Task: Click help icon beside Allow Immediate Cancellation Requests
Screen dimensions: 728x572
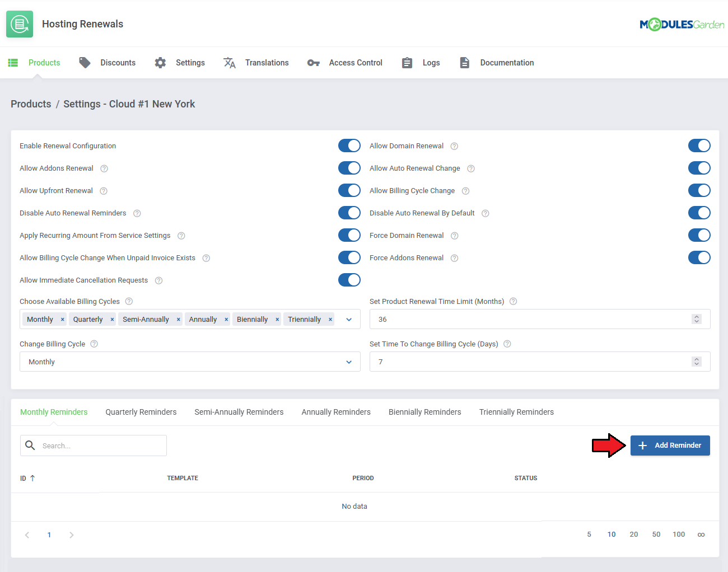Action: pos(159,280)
